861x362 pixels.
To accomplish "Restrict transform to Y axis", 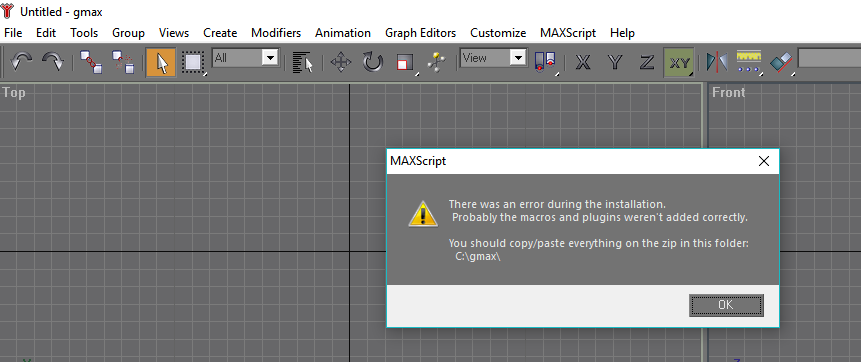I will (x=615, y=62).
